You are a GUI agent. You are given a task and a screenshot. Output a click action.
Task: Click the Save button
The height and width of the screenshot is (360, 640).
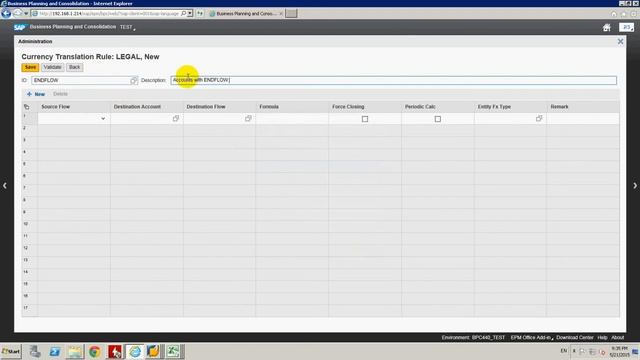click(x=30, y=67)
